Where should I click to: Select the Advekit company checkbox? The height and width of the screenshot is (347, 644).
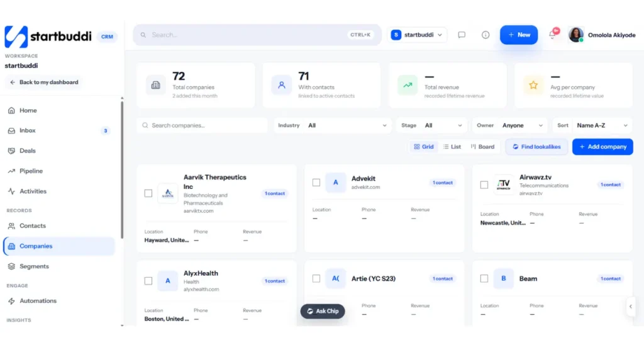(x=316, y=183)
